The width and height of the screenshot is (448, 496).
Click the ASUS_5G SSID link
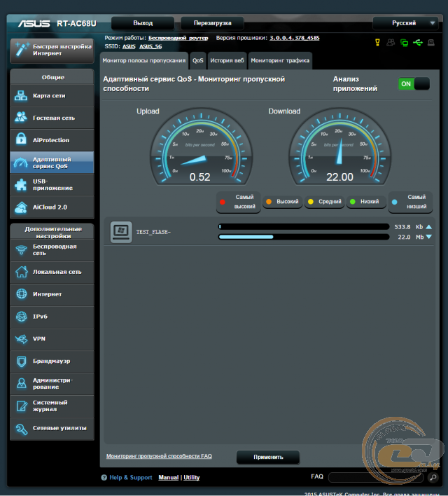coord(150,46)
